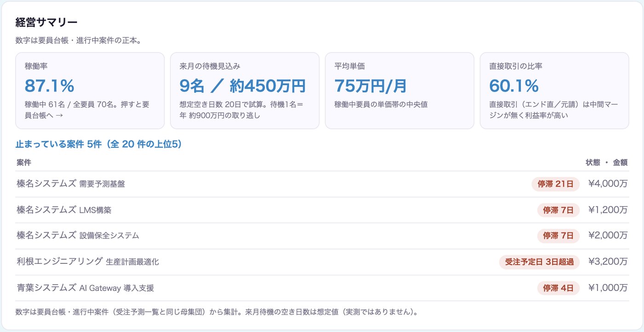This screenshot has width=644, height=332.
Task: Open the 榛名システムズ 需要予測基盤 row
Action: pos(322,184)
